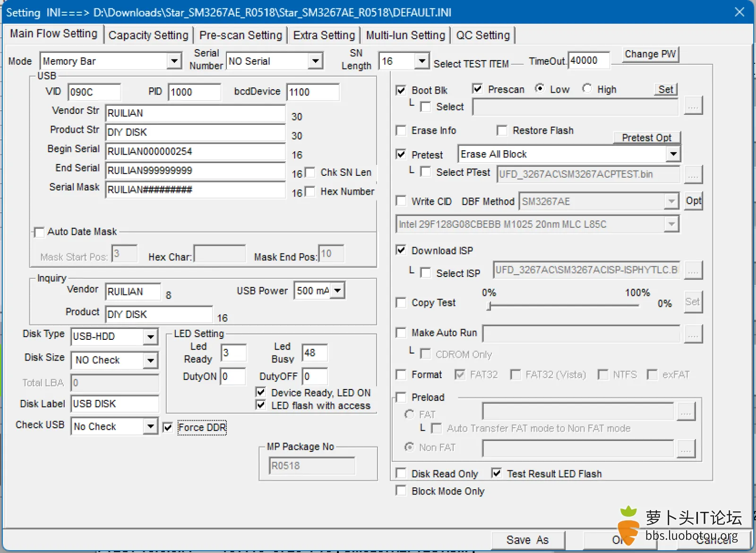Edit the Disk Label USB DISK field
The image size is (756, 553).
(115, 404)
